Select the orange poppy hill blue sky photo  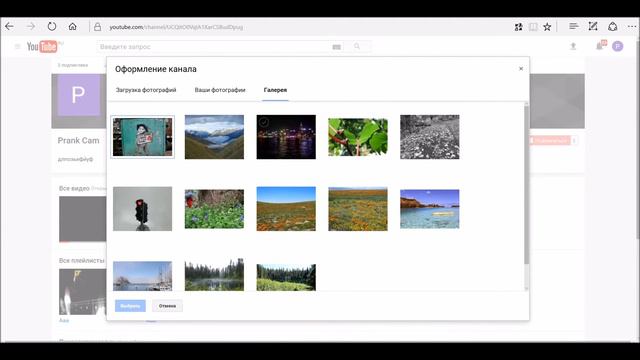(286, 209)
